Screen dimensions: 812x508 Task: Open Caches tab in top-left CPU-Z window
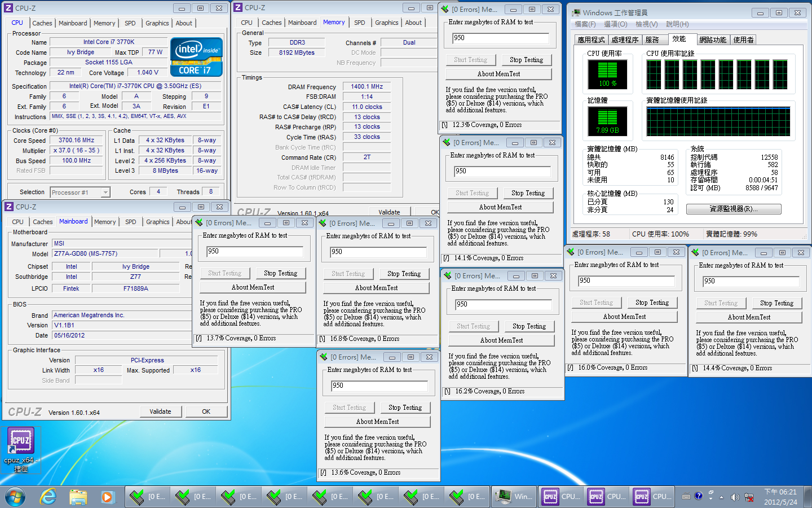42,23
